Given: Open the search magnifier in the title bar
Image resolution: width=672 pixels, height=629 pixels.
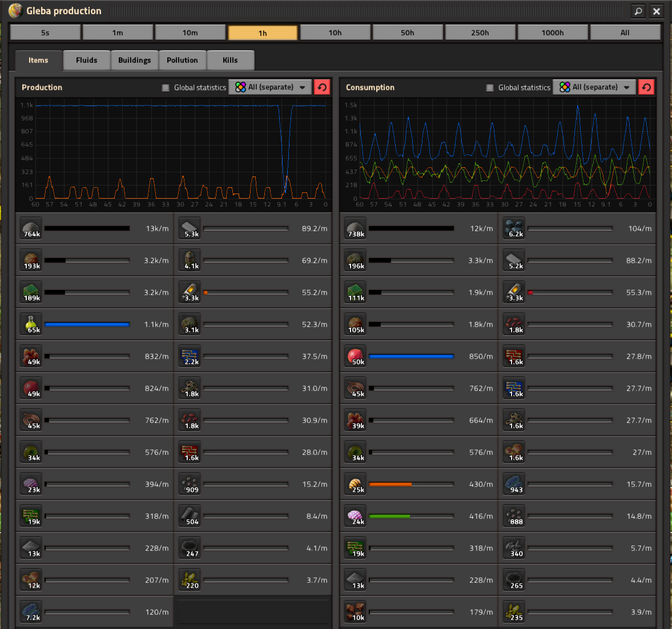Looking at the screenshot, I should point(638,11).
